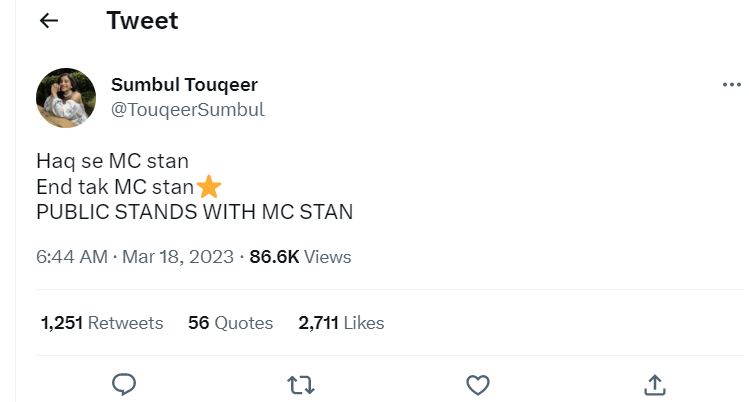Click the Sumbul Touqeer display name
The width and height of the screenshot is (749, 402).
point(185,85)
